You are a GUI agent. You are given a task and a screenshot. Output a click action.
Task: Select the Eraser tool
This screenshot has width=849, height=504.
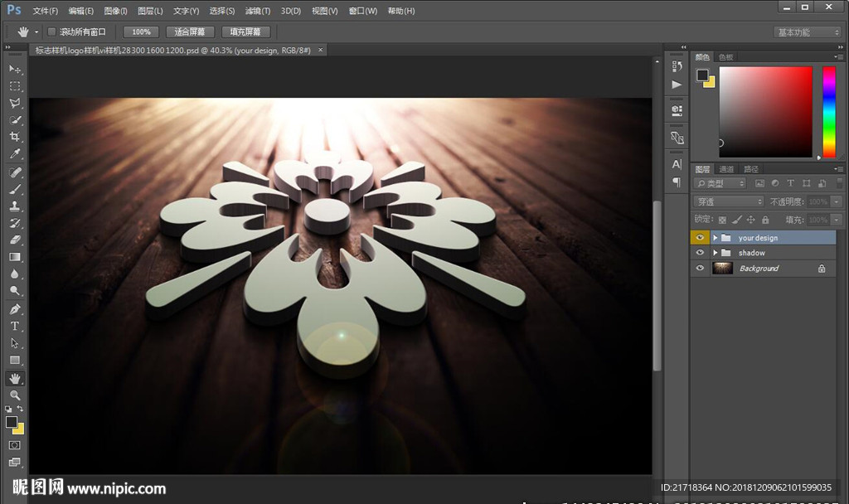click(x=15, y=240)
